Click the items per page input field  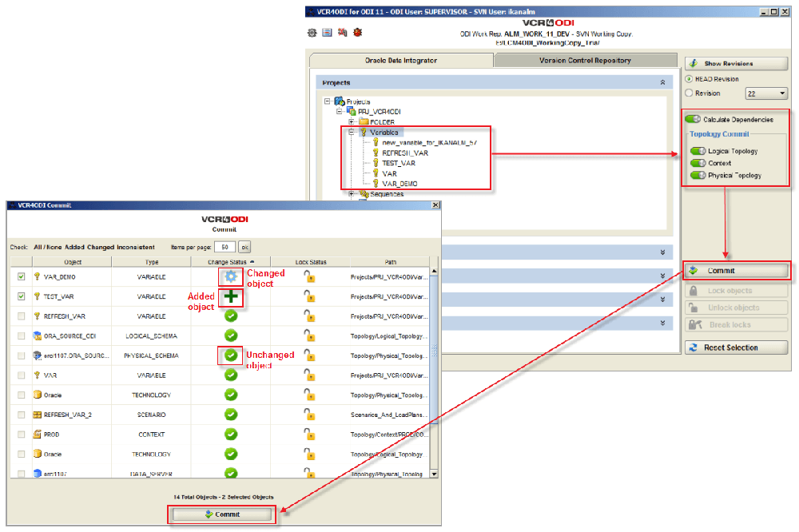225,247
